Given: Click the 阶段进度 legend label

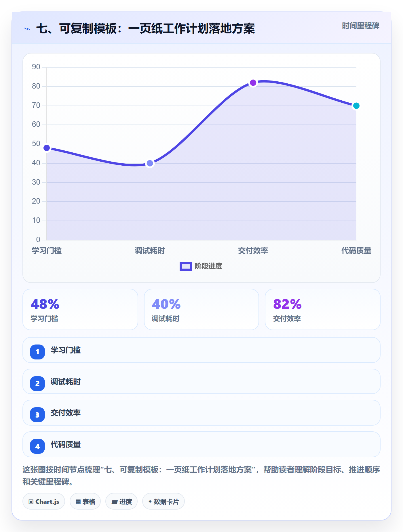Looking at the screenshot, I should click(208, 266).
